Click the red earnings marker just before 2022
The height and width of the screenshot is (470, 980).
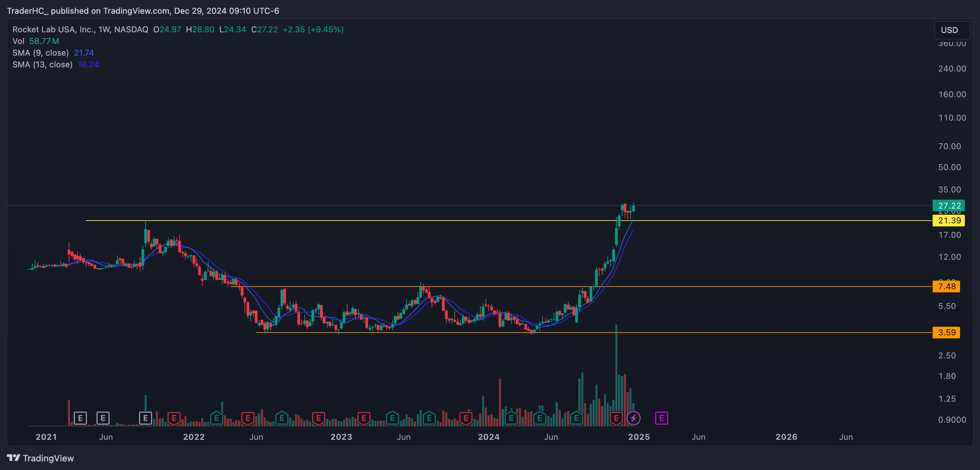(x=174, y=418)
